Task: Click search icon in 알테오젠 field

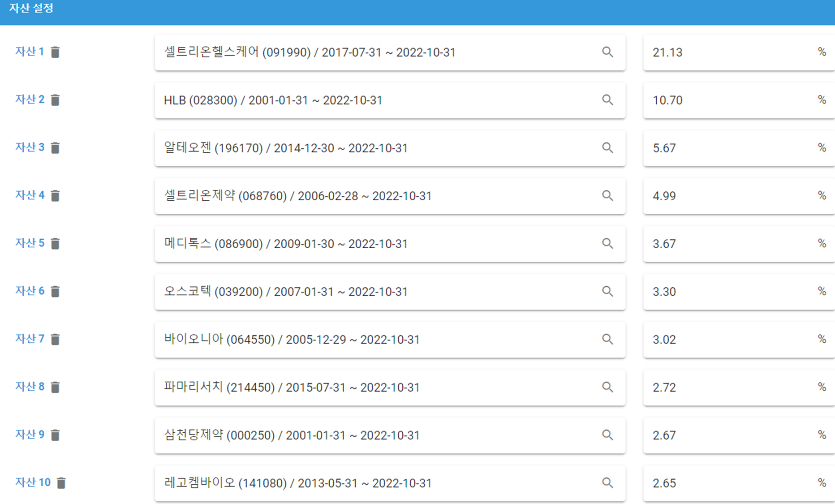Action: click(607, 148)
